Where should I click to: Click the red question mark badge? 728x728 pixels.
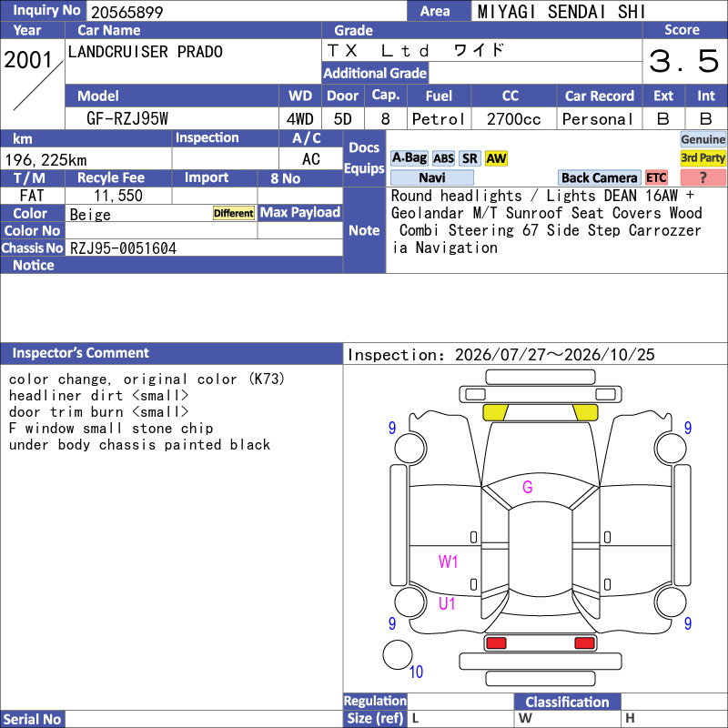pos(703,177)
